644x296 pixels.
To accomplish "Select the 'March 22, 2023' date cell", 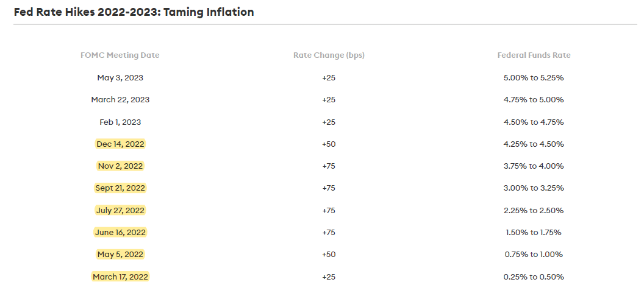I will [120, 100].
